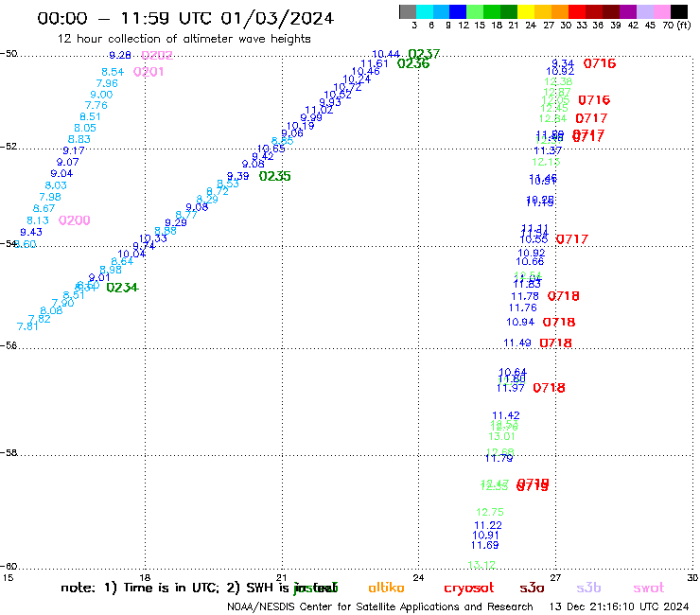The width and height of the screenshot is (700, 615).
Task: Click the pink swot time label 0202
Action: (157, 56)
